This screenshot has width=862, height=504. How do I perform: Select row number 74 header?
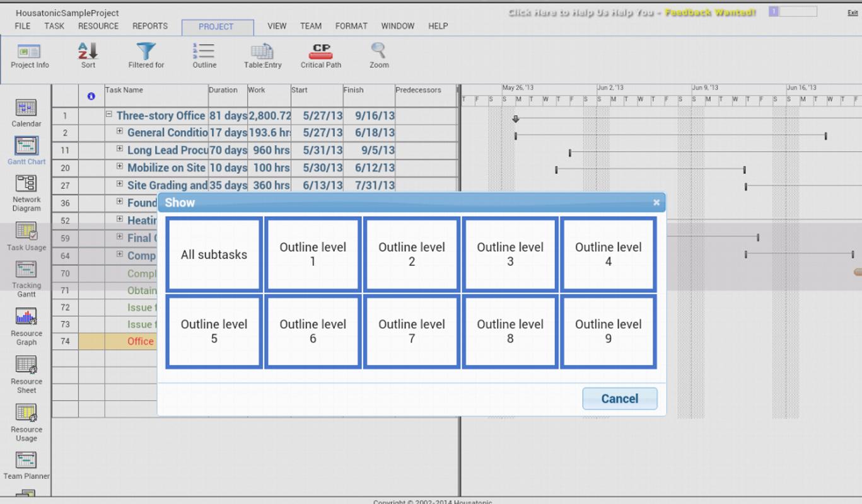click(x=65, y=341)
